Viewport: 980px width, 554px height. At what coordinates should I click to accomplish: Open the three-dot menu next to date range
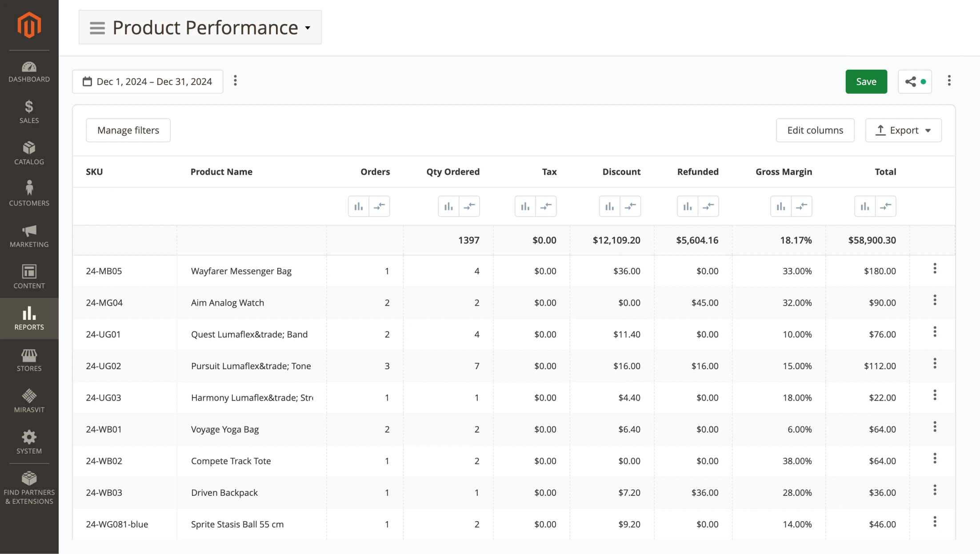pos(235,81)
